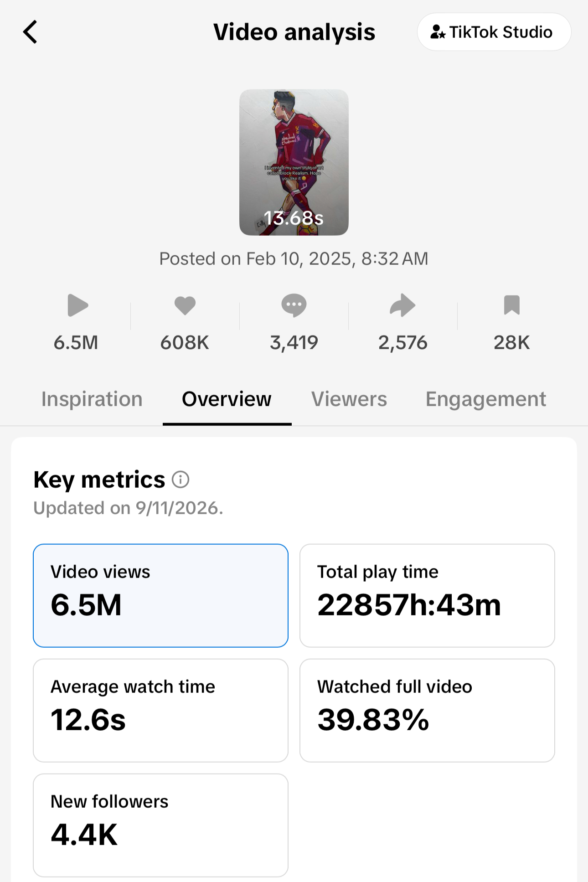Click the share arrow icon
This screenshot has width=588, height=882.
point(403,305)
